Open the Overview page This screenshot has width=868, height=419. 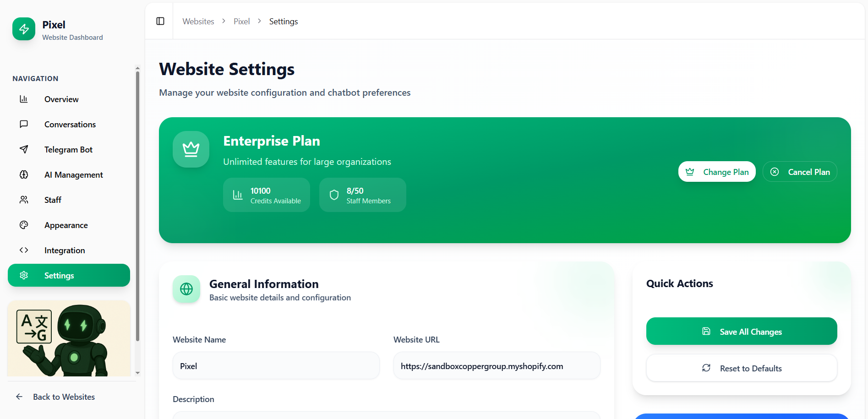tap(69, 99)
